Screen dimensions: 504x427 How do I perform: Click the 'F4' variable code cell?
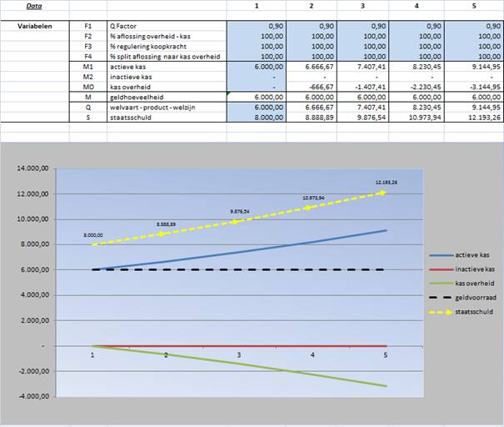88,55
